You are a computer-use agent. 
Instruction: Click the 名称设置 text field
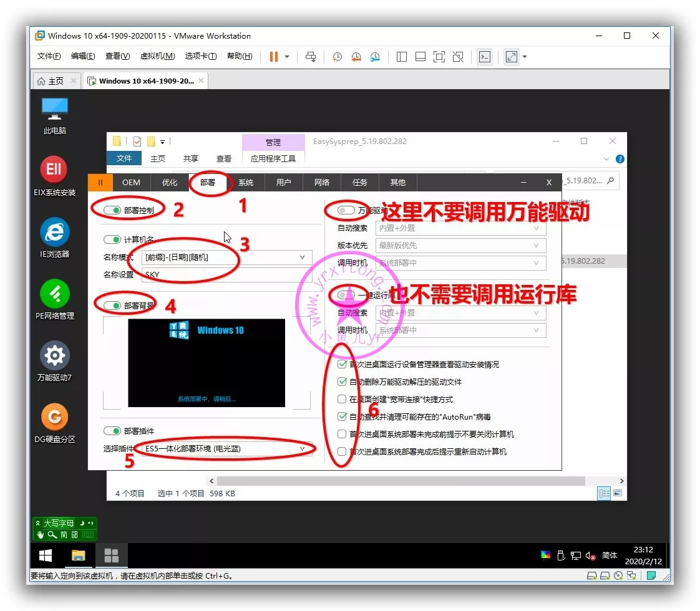pyautogui.click(x=226, y=274)
